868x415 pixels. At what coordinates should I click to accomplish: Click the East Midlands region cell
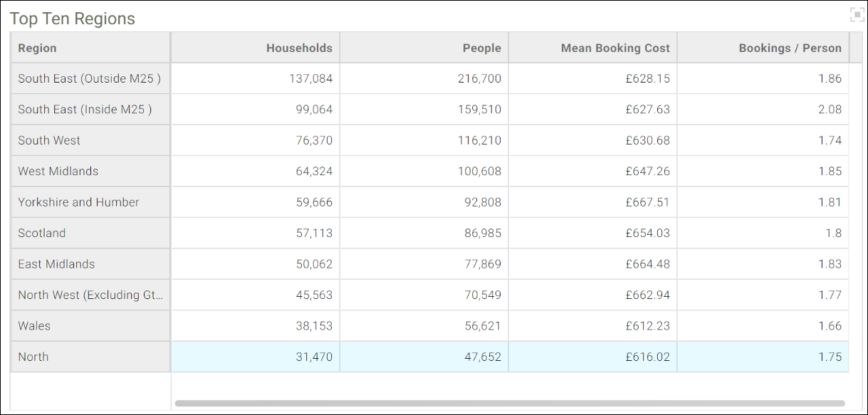pyautogui.click(x=90, y=264)
